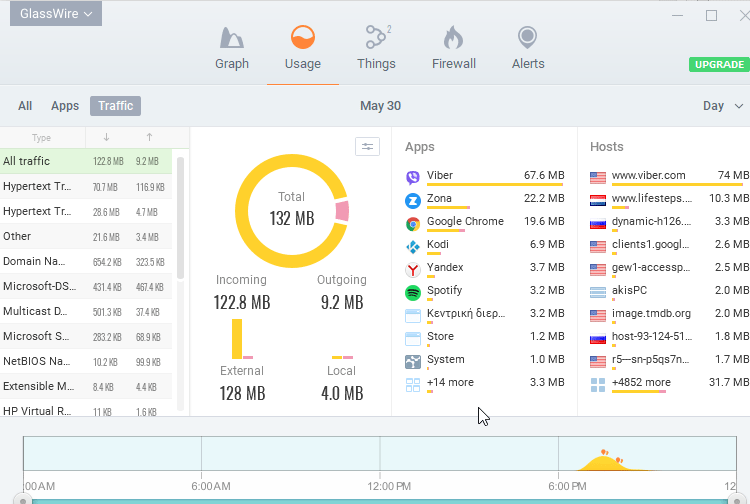Click the pink outgoing donut segment

[342, 211]
